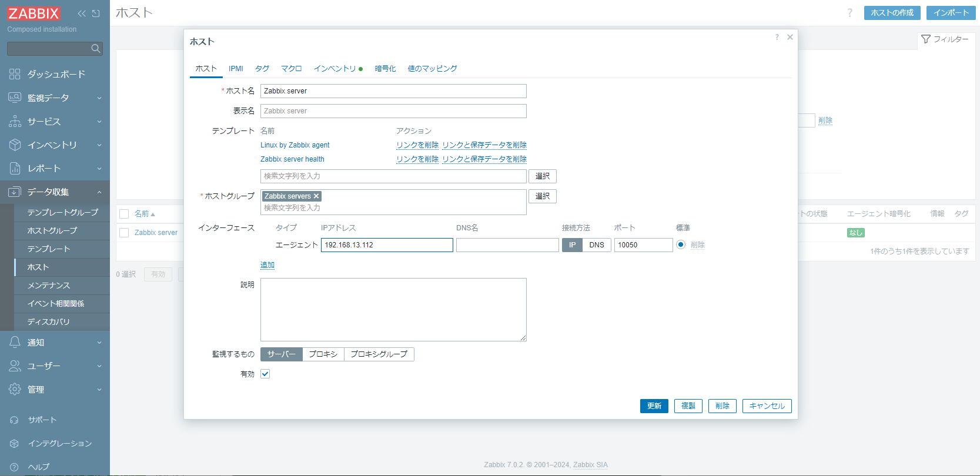Viewport: 980px width, 476px height.
Task: Switch to the インベントリ tab in the dialog
Action: click(338, 69)
